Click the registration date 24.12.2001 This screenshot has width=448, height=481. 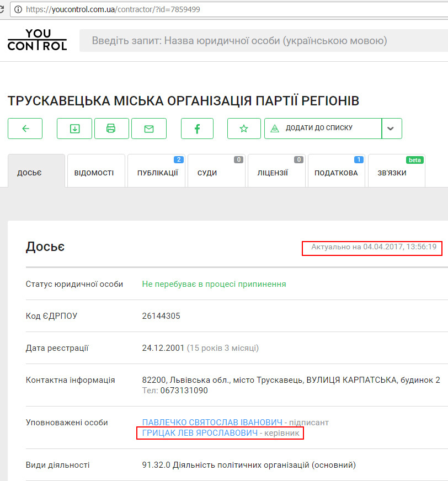tap(163, 348)
